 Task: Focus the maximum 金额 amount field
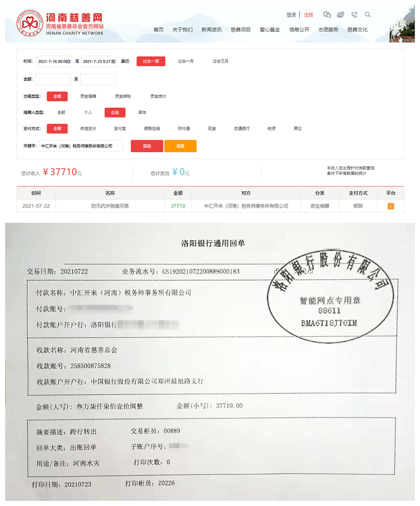(x=98, y=79)
